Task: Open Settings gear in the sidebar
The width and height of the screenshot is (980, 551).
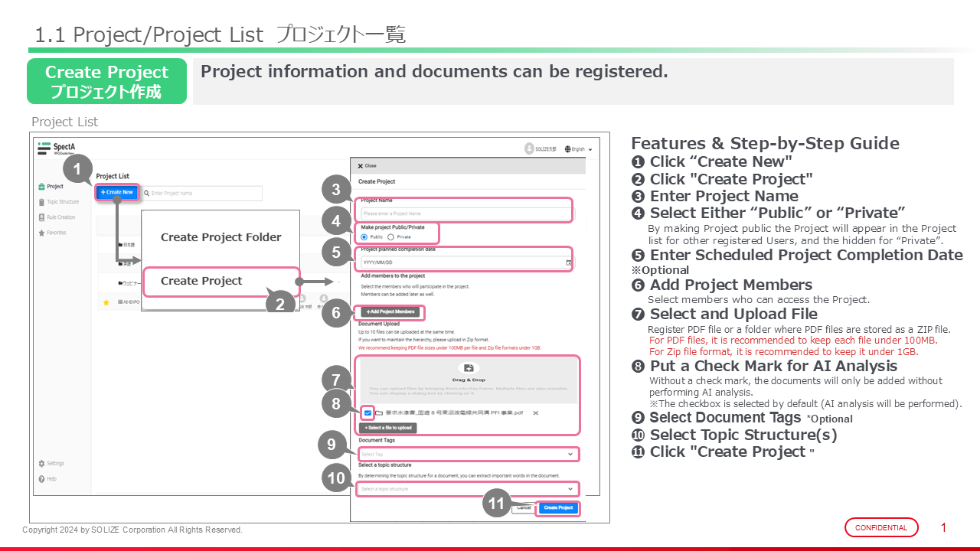Action: pyautogui.click(x=41, y=464)
